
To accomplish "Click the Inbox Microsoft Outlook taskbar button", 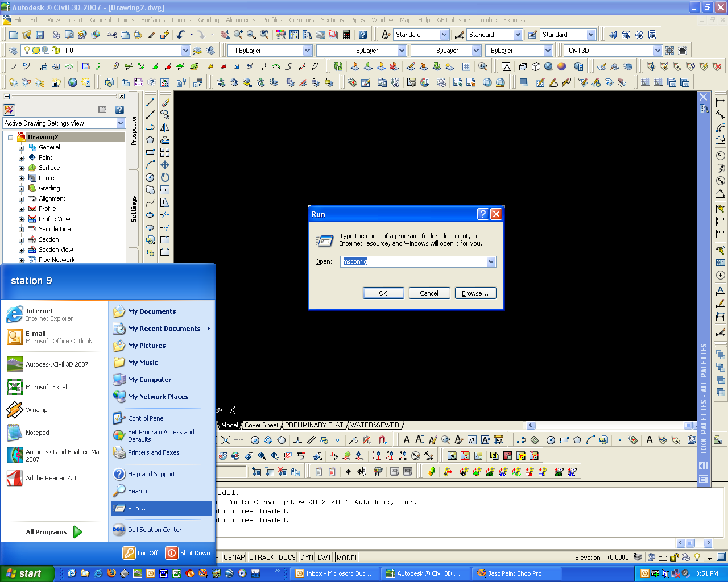I will [x=334, y=573].
